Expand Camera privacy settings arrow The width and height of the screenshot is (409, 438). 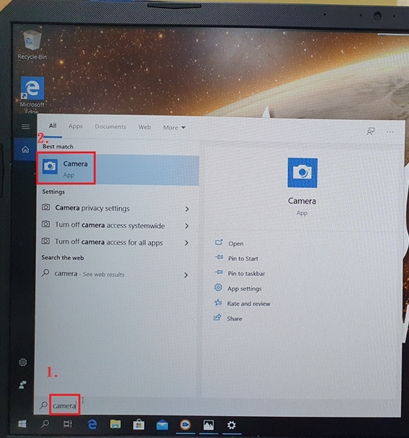click(x=187, y=209)
